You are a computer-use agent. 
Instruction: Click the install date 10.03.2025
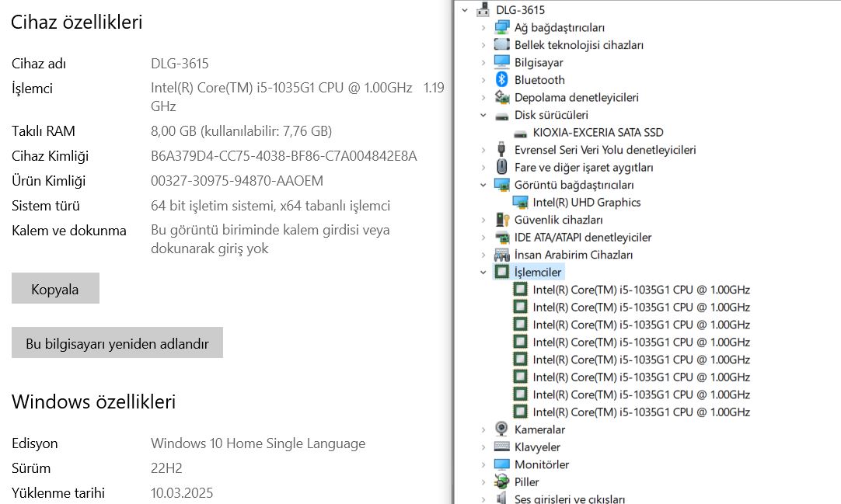[x=182, y=493]
